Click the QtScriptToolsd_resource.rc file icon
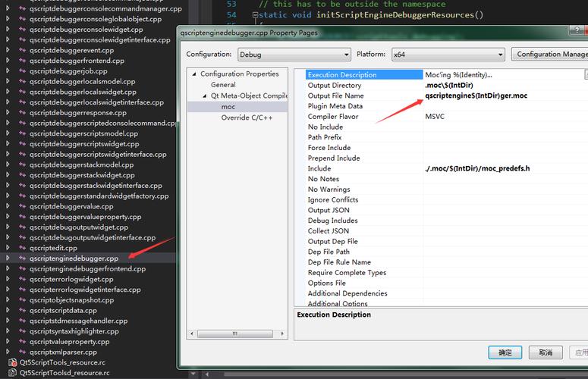The width and height of the screenshot is (588, 379). pos(13,373)
